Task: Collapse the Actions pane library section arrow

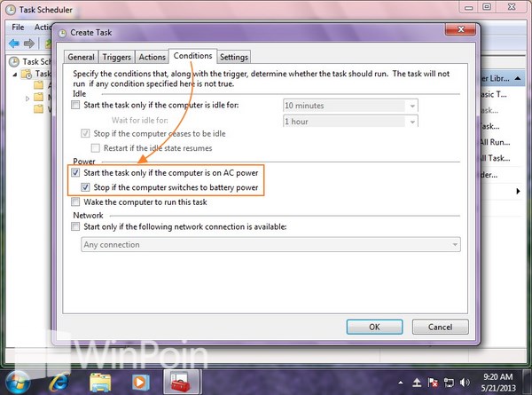Action: (x=518, y=78)
